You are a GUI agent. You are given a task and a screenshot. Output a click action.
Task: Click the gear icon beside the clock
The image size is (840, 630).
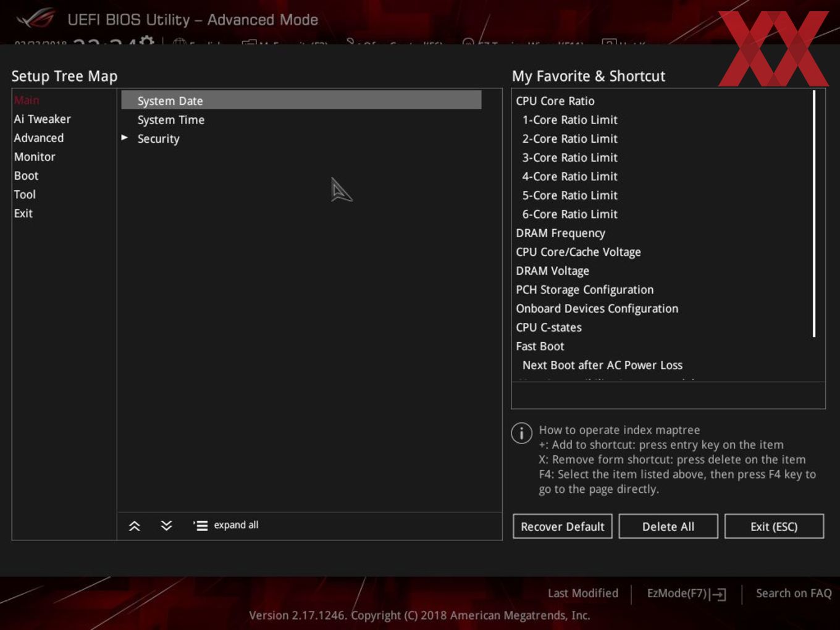(147, 41)
